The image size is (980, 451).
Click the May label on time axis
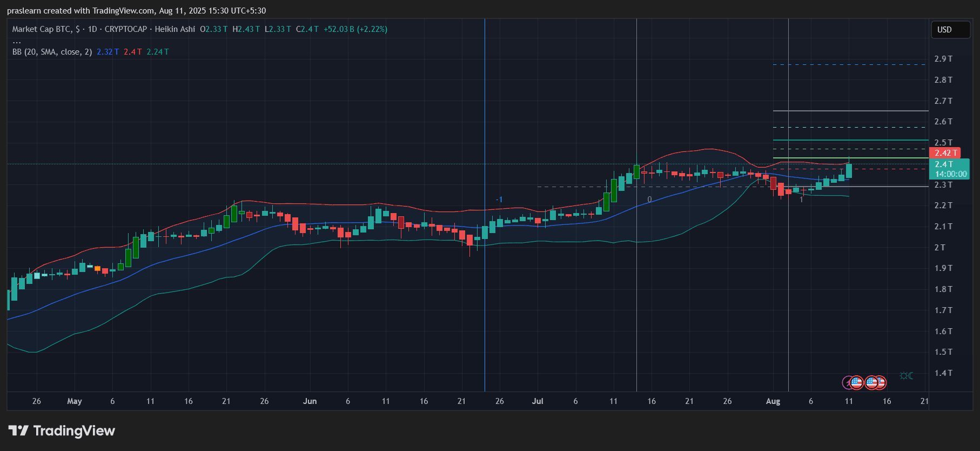(74, 401)
